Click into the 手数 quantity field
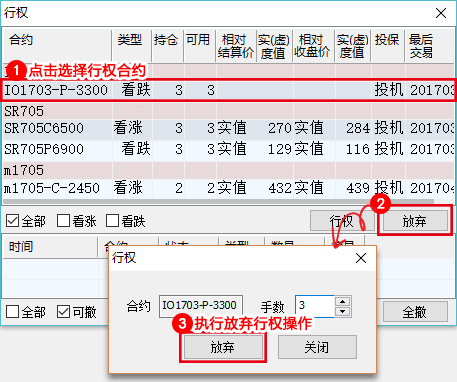This screenshot has height=382, width=457. point(315,306)
